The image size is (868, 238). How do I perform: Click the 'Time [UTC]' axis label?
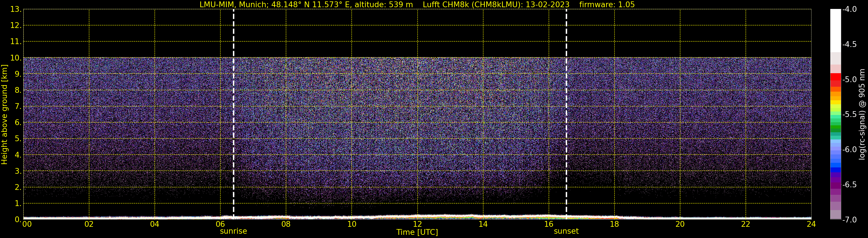[x=417, y=232]
